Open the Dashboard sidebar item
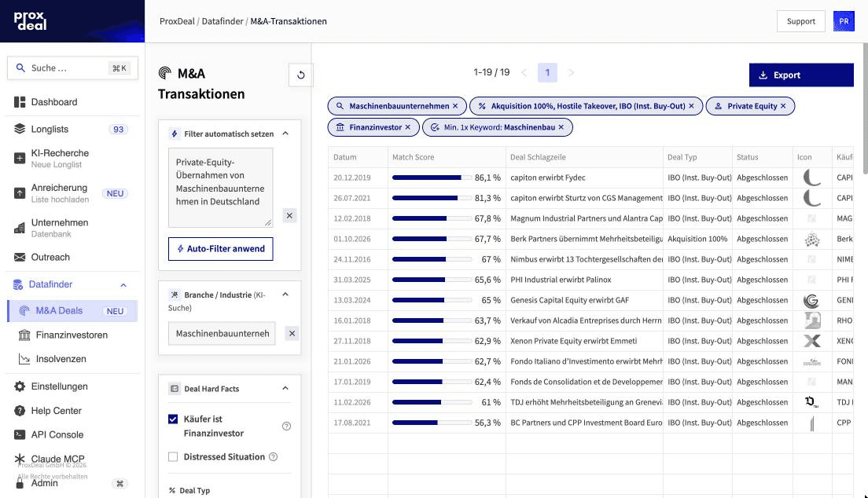 [x=72, y=102]
